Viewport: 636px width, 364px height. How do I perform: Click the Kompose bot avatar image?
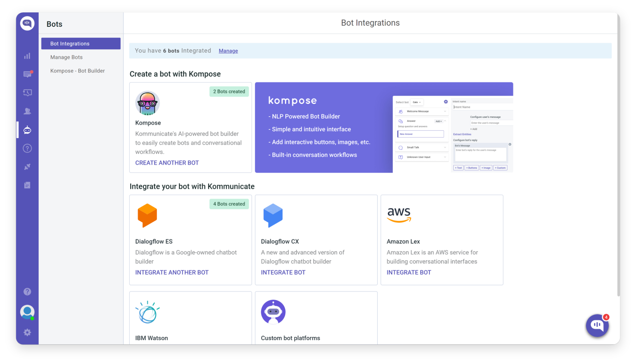[x=147, y=103]
